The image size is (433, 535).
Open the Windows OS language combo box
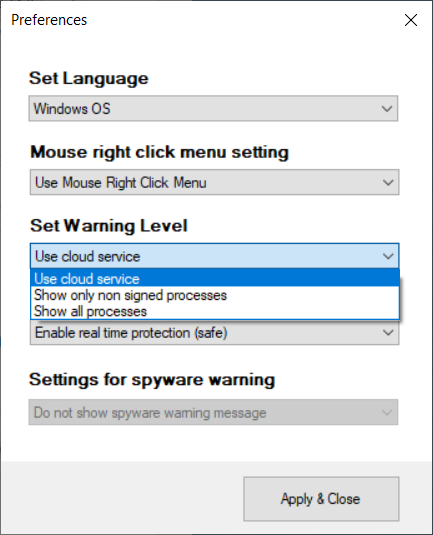213,109
